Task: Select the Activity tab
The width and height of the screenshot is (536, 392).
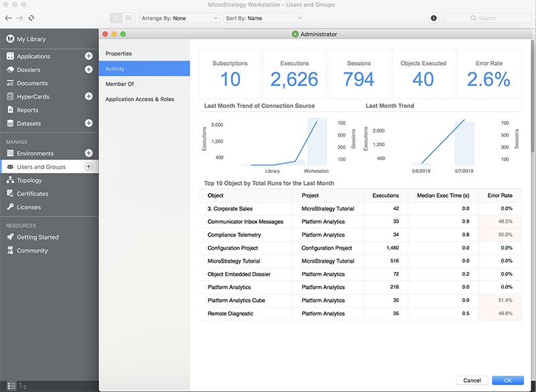Action: coord(144,69)
